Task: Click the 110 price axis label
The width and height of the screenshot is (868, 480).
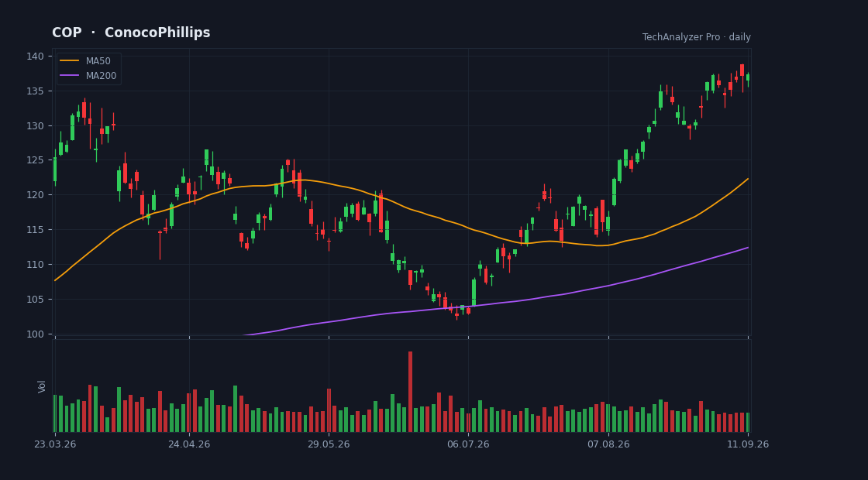Action: coord(35,264)
